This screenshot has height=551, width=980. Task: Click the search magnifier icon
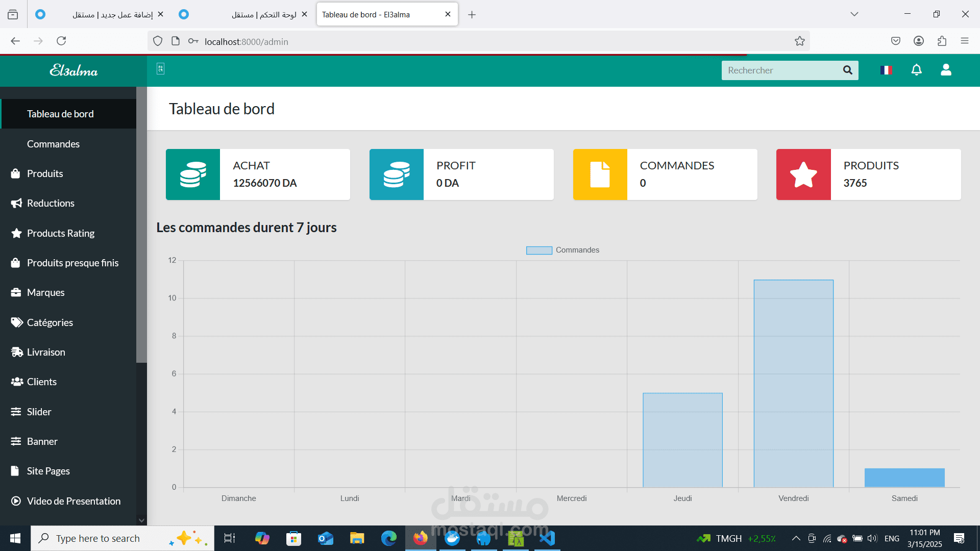[x=848, y=70]
